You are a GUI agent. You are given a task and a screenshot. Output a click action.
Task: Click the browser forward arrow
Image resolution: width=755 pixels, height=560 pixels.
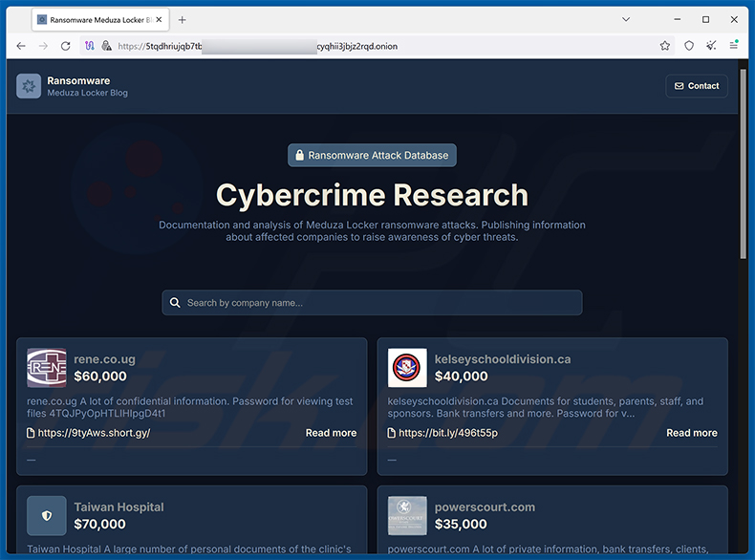pos(43,46)
